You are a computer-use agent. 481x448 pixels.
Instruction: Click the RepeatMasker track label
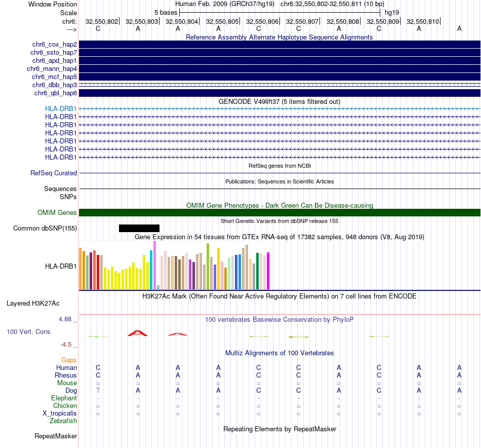56,436
